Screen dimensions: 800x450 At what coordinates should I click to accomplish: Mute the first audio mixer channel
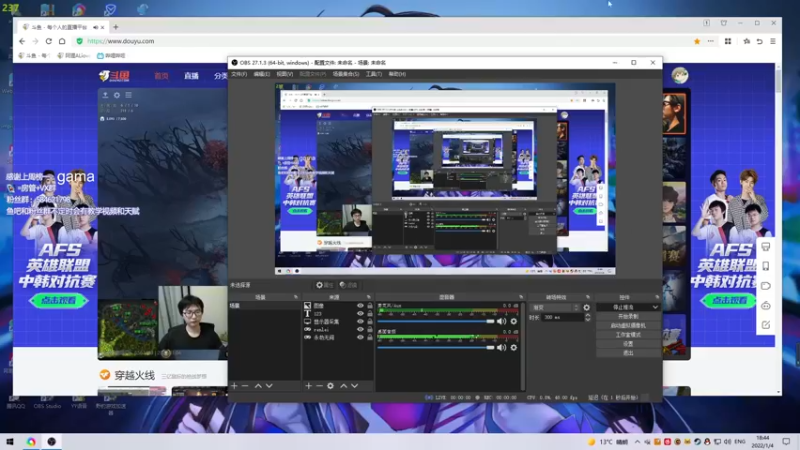[x=502, y=321]
